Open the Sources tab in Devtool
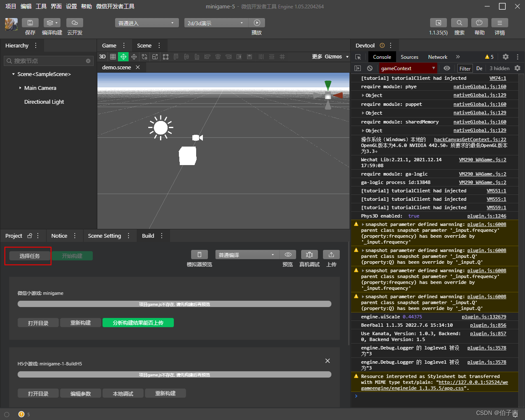This screenshot has height=420, width=525. click(409, 57)
